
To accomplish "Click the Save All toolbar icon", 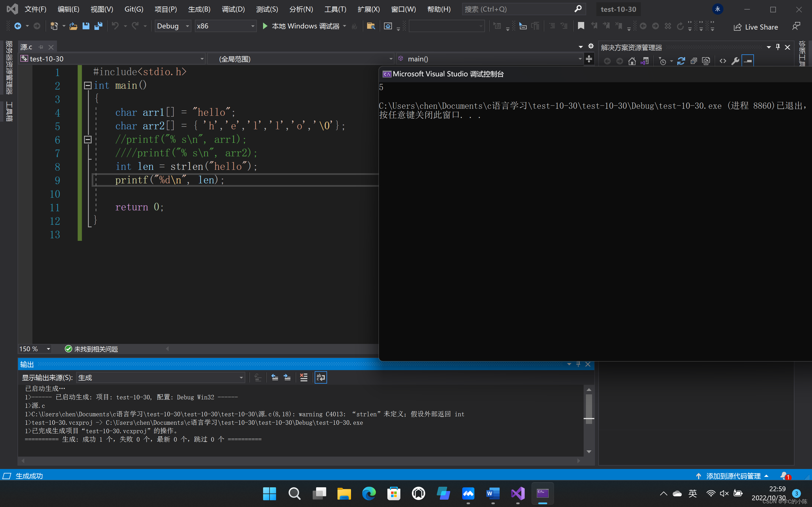I will (x=98, y=26).
